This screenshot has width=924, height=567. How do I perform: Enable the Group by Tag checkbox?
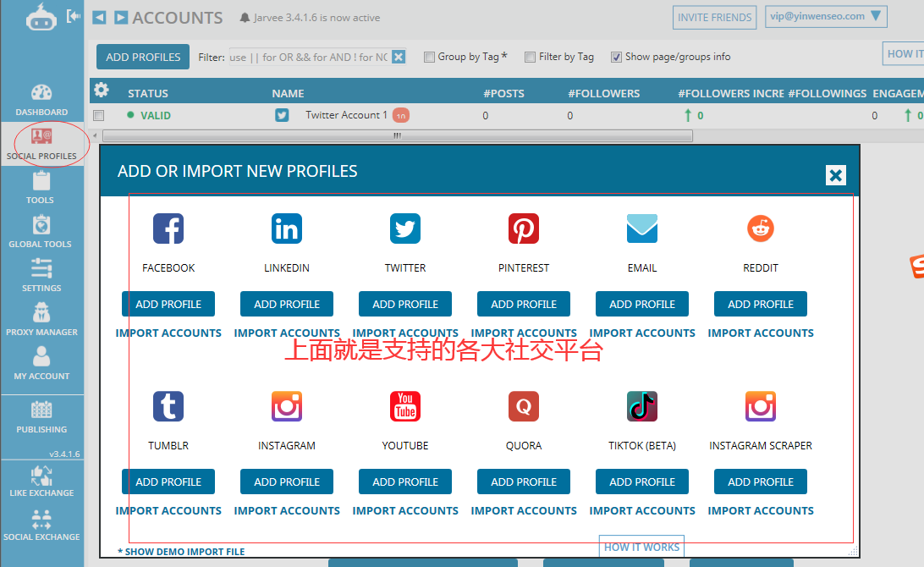click(x=431, y=57)
